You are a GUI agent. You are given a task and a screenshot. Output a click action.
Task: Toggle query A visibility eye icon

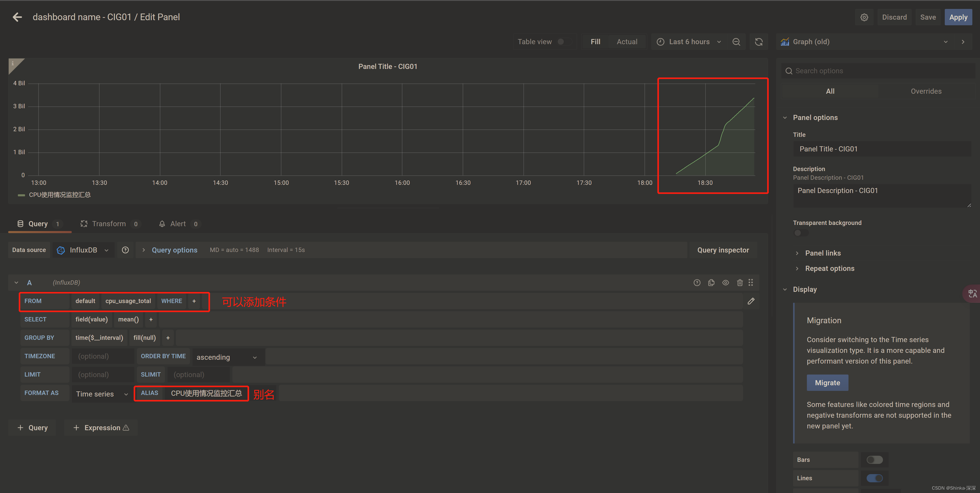click(x=725, y=283)
